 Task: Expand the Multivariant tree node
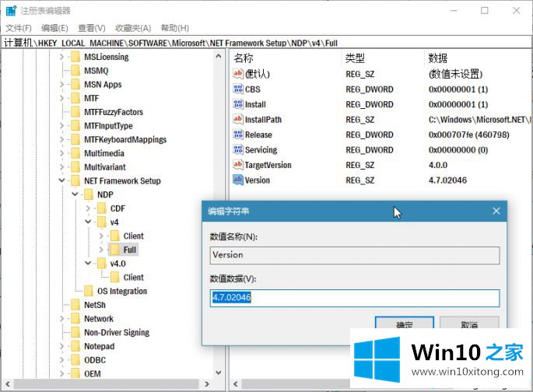pos(61,167)
